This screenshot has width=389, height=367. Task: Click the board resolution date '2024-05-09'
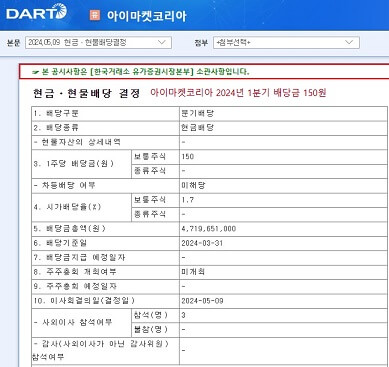[x=202, y=301]
